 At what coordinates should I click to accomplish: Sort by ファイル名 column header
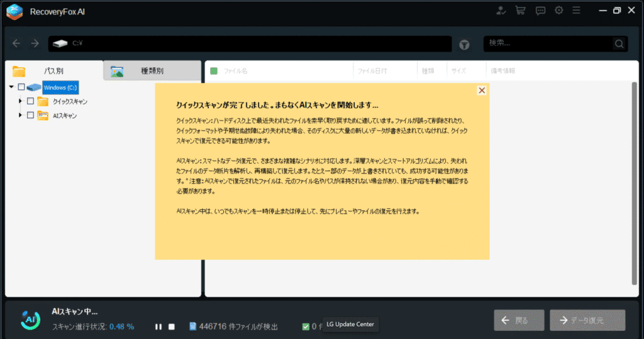tap(235, 71)
